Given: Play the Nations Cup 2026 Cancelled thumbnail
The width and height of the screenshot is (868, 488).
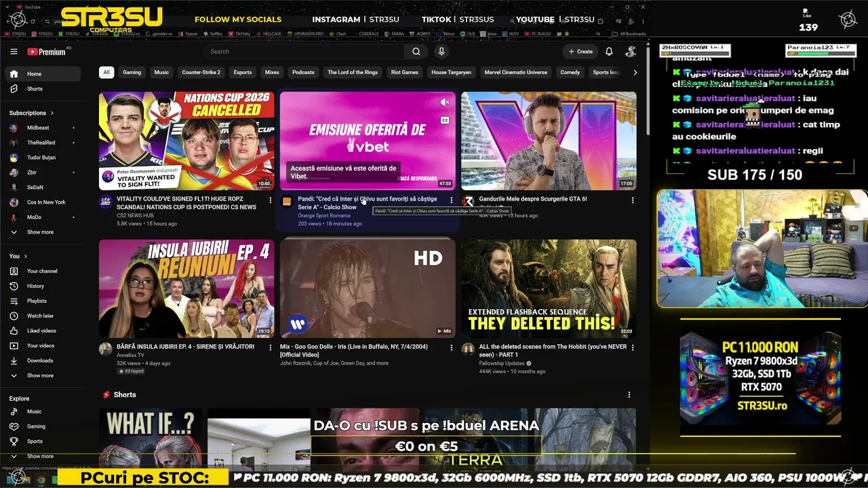Looking at the screenshot, I should (x=186, y=141).
